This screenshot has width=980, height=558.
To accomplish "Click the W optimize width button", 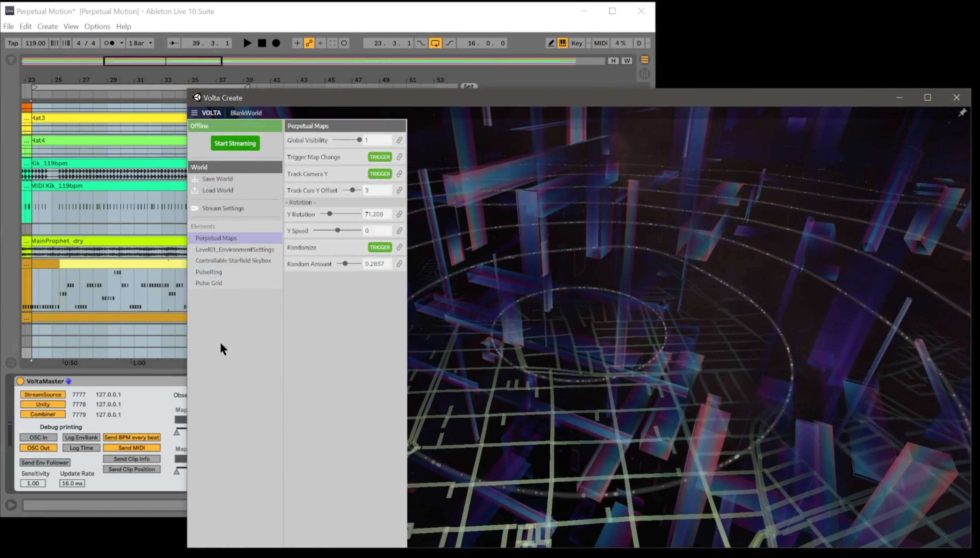I will coord(626,61).
